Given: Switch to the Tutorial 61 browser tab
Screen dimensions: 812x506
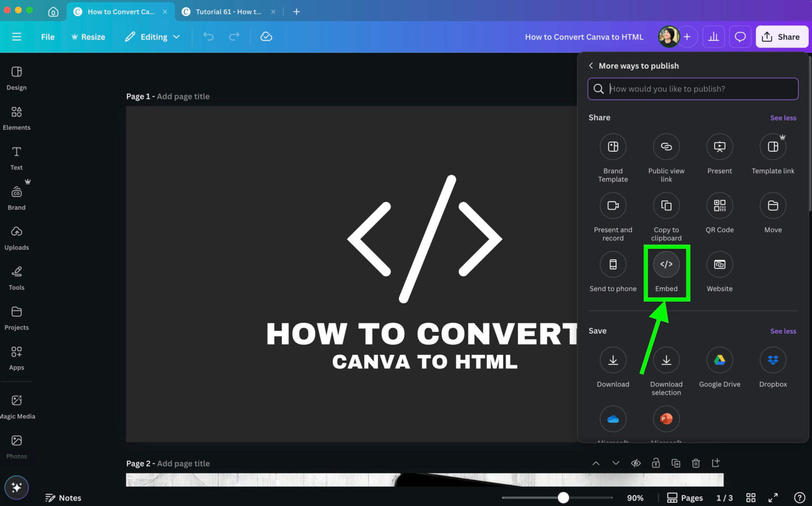Looking at the screenshot, I should point(227,11).
